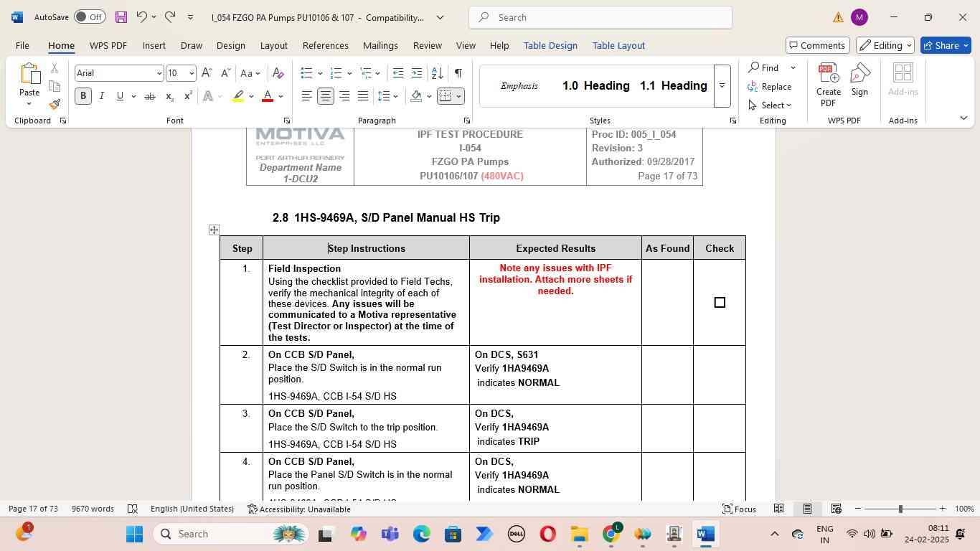Open the Editing mode dropdown
980x551 pixels.
tap(885, 45)
